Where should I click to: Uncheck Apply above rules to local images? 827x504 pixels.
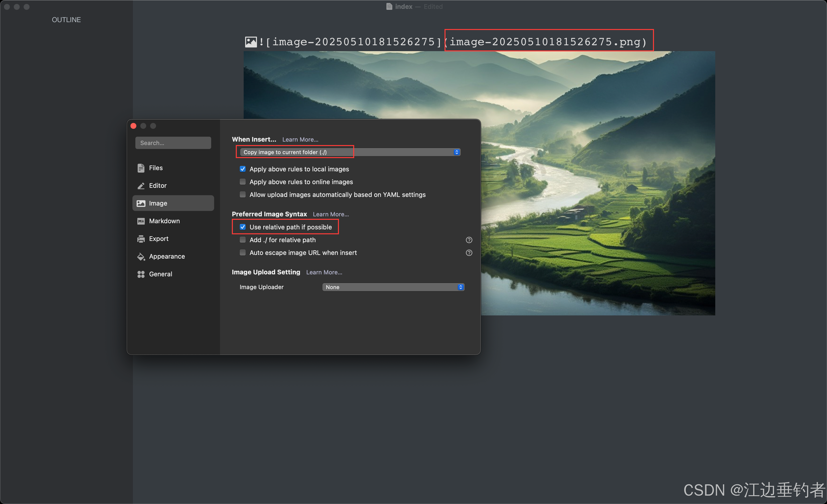(x=243, y=169)
